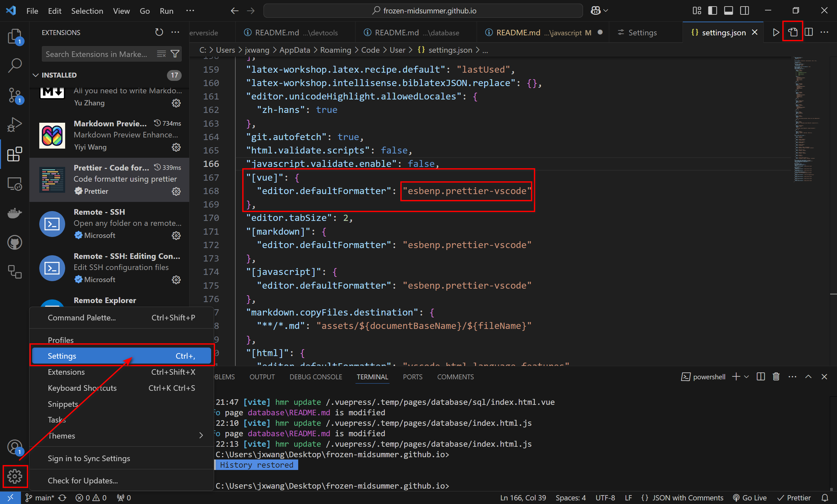Click the filter extensions funnel icon

(x=175, y=54)
